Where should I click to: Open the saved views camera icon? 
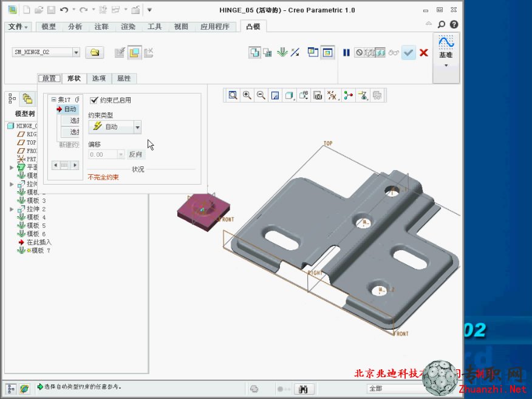click(x=318, y=95)
